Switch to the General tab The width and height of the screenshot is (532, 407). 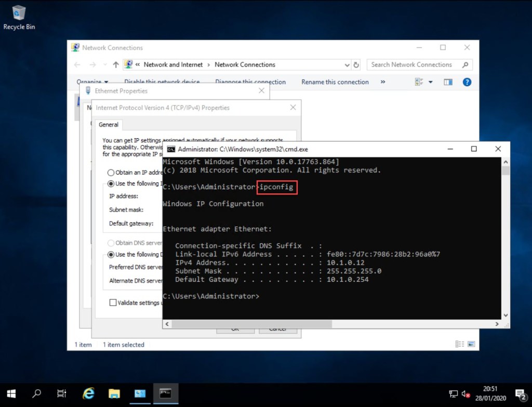pos(109,125)
